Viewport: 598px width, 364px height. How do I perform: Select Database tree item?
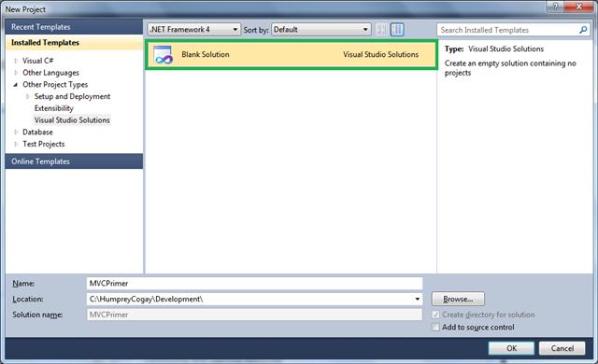(37, 133)
